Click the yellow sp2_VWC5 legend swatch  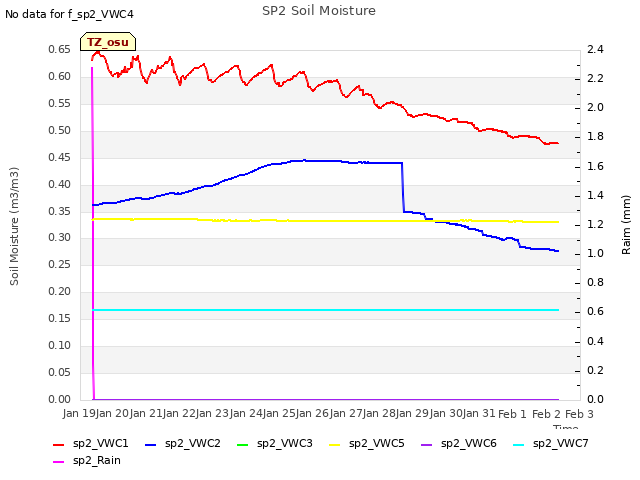335,444
